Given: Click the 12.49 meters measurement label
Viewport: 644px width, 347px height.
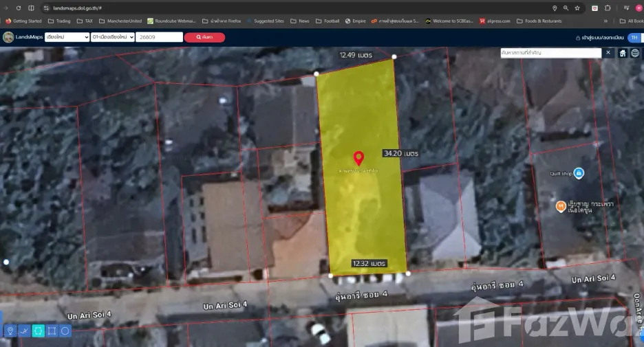Looking at the screenshot, I should point(356,55).
